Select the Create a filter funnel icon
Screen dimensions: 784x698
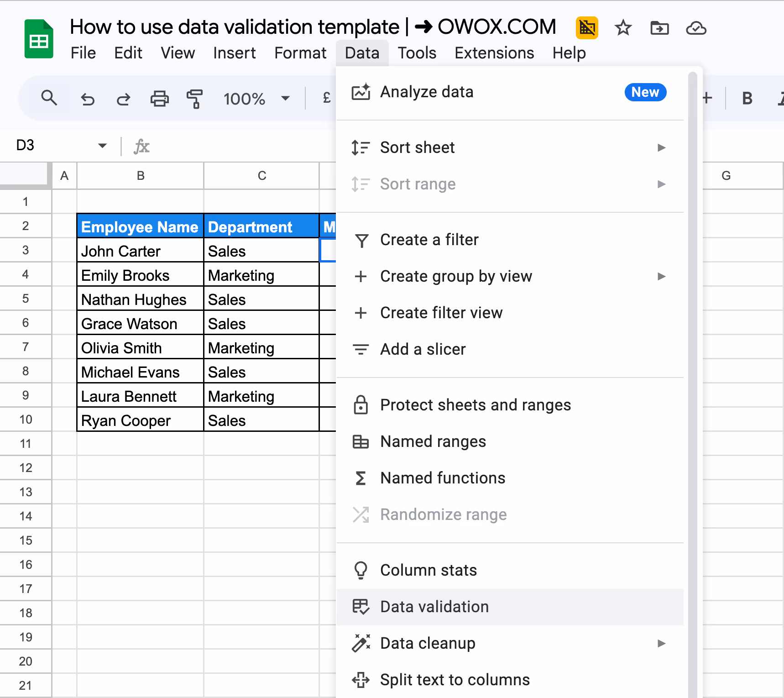pos(361,240)
